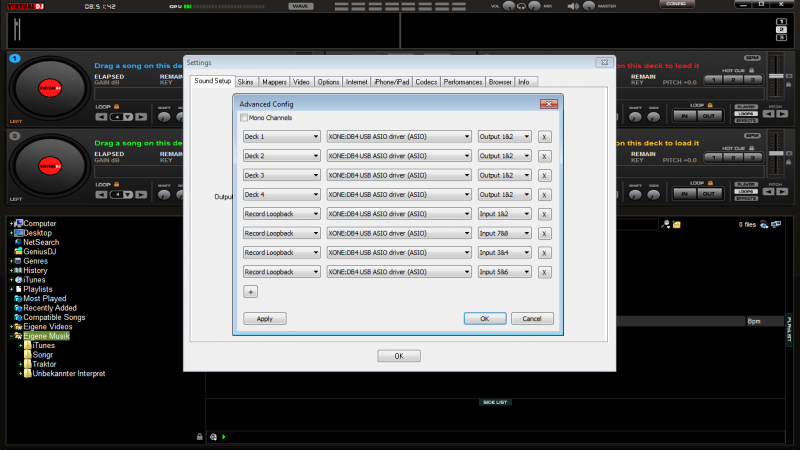Click the NetSearch icon in browser tree

point(18,242)
